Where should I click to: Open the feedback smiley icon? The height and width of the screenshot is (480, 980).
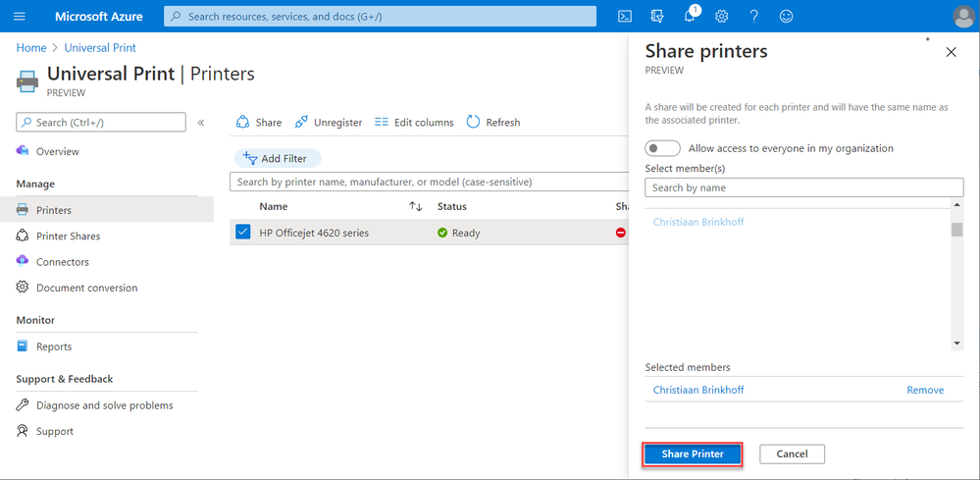(786, 17)
